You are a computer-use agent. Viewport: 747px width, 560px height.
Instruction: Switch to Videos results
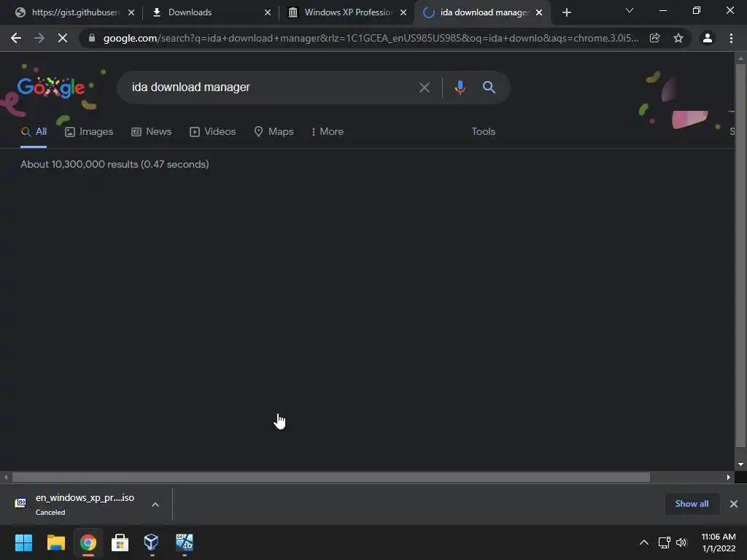(212, 132)
